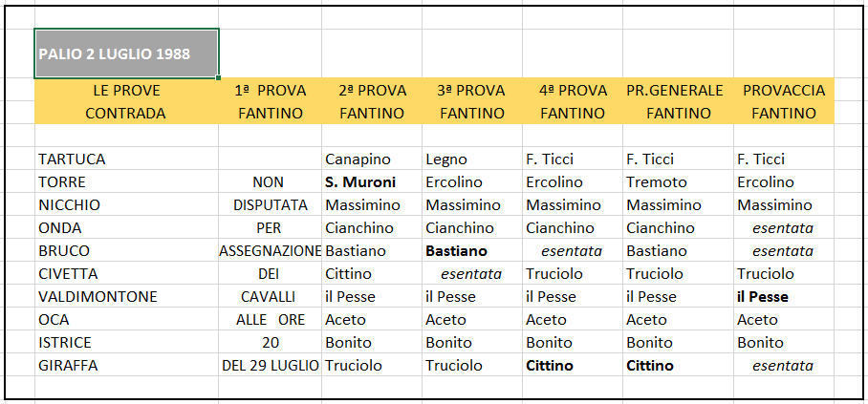The image size is (868, 404).
Task: Select the Legno cell in Tartuca row
Action: [472, 159]
